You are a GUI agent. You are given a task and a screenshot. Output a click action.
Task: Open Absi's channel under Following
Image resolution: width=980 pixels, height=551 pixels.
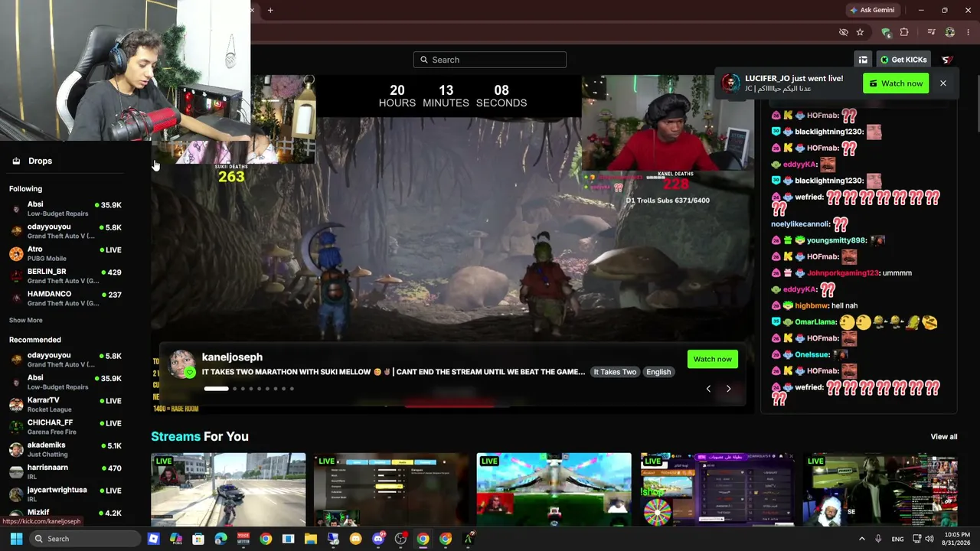click(x=65, y=209)
